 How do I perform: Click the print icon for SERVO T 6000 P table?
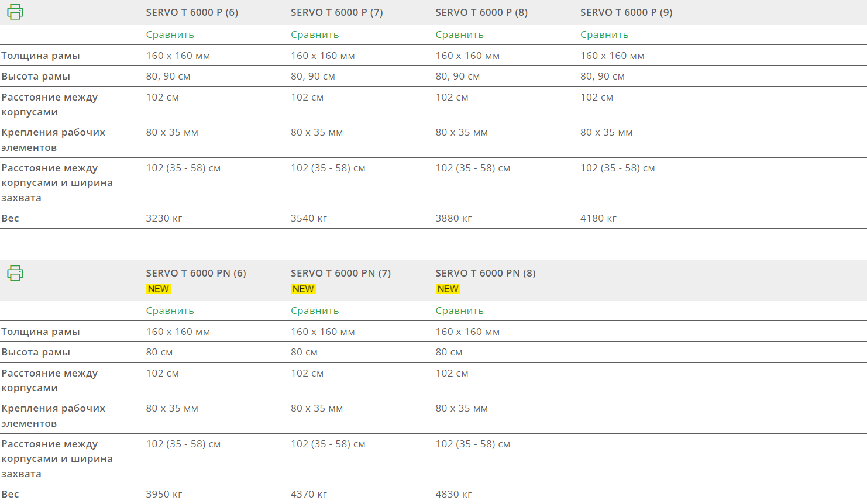[x=15, y=12]
